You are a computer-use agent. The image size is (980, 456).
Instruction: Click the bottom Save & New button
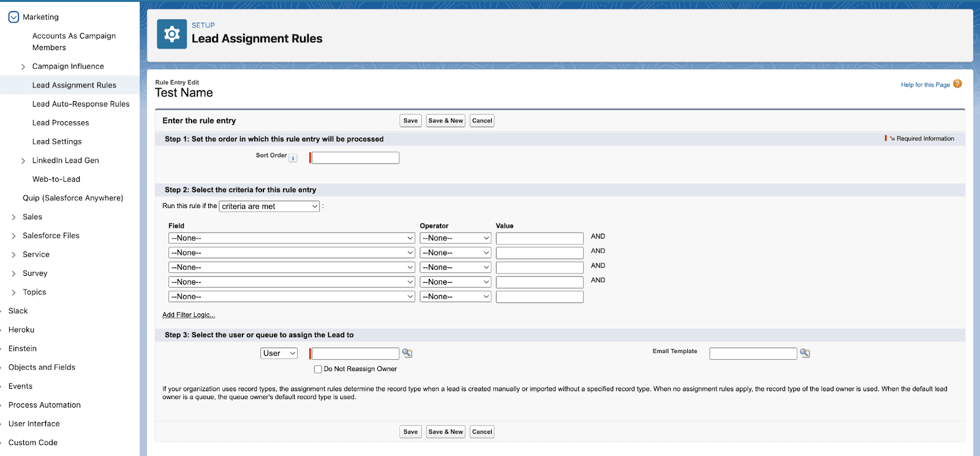pos(446,432)
